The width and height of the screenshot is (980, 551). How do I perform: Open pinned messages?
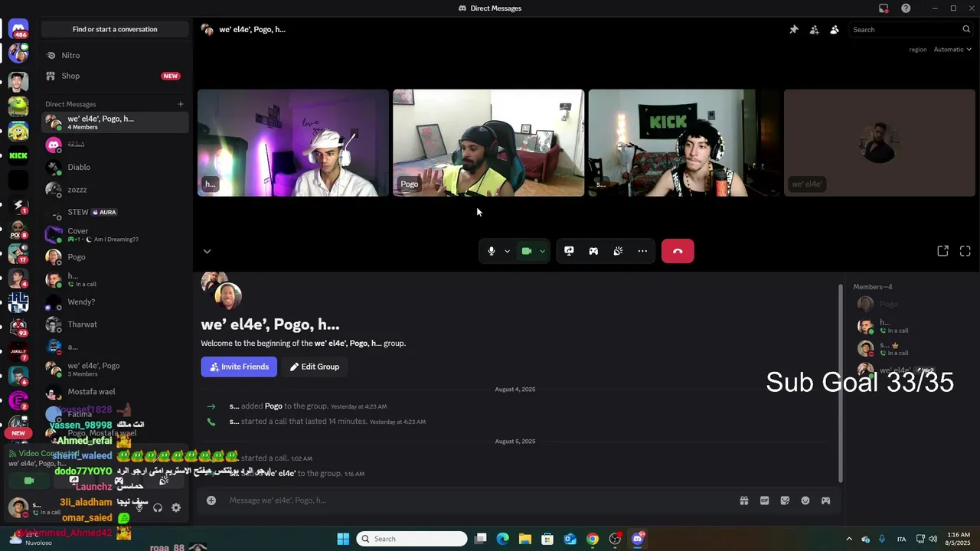(x=794, y=30)
